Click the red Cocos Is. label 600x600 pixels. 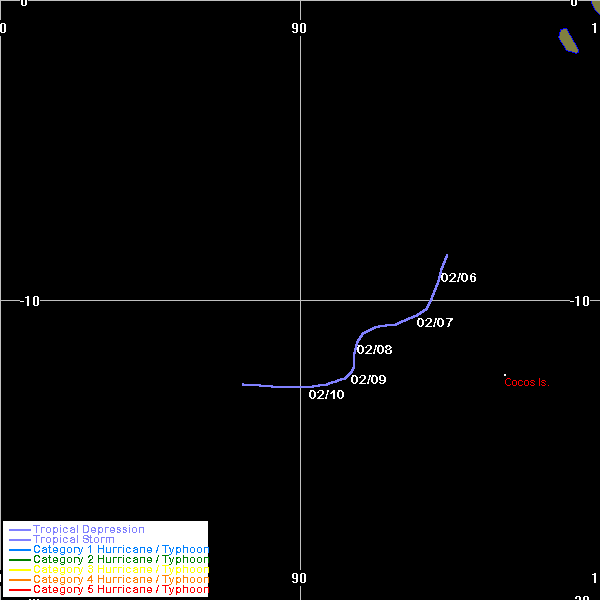pyautogui.click(x=526, y=383)
